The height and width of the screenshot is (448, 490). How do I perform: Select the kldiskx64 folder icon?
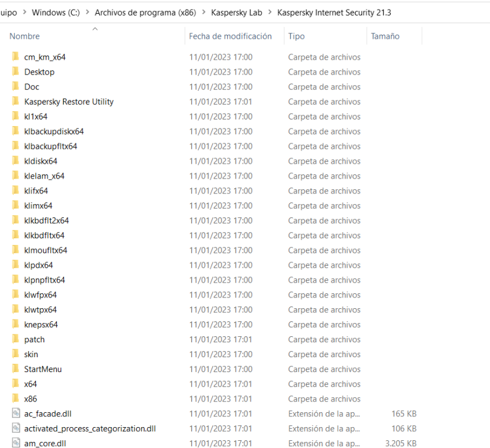click(16, 161)
